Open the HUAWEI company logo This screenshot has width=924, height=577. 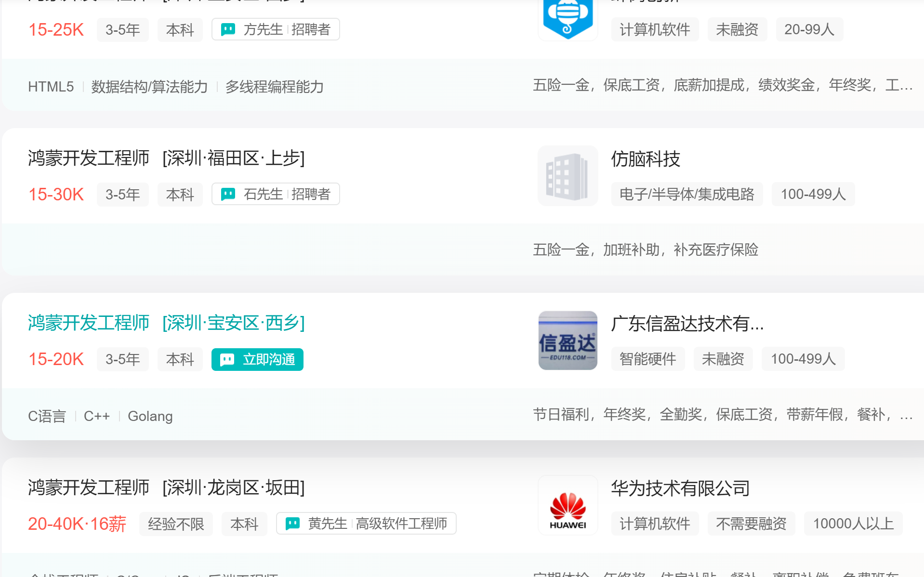(568, 505)
